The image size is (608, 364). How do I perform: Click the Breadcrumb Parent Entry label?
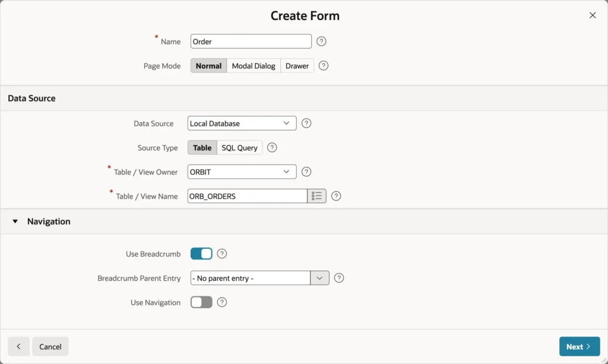pyautogui.click(x=139, y=278)
